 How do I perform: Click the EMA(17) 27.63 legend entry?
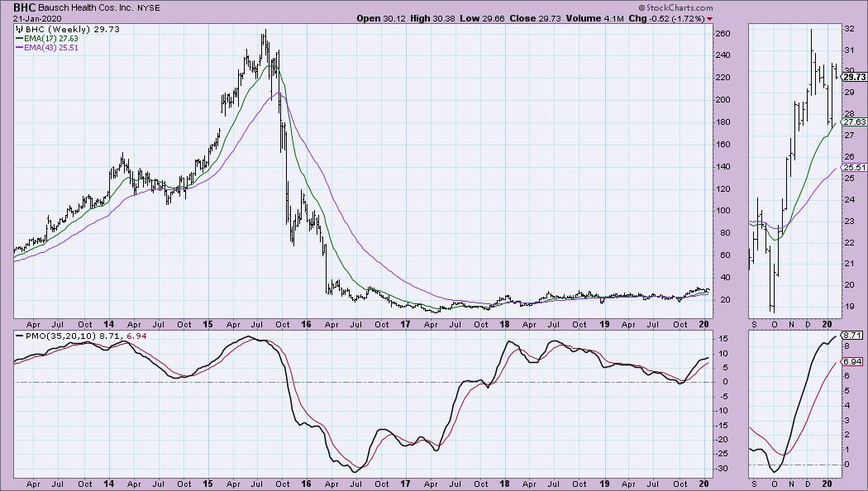(51, 39)
